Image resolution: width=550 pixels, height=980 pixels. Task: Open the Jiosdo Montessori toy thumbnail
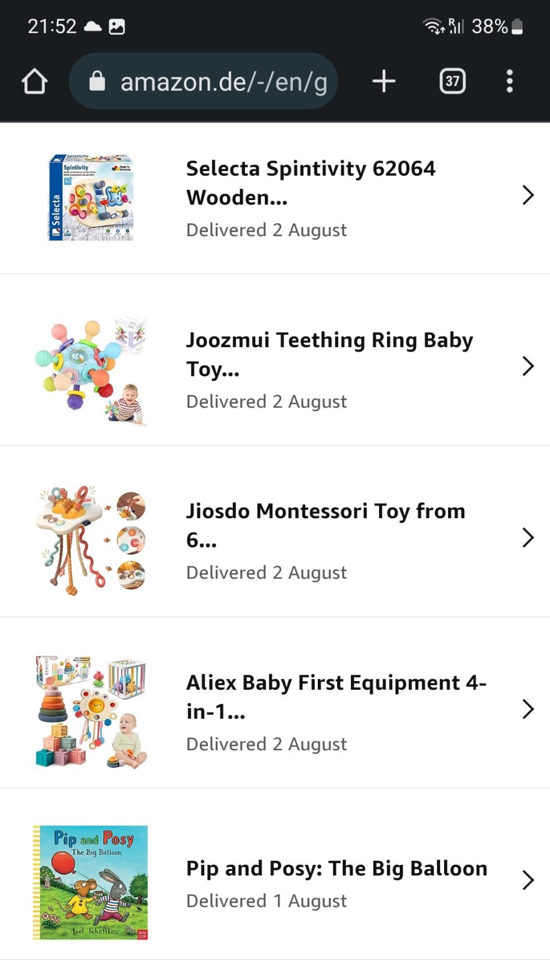(x=91, y=540)
